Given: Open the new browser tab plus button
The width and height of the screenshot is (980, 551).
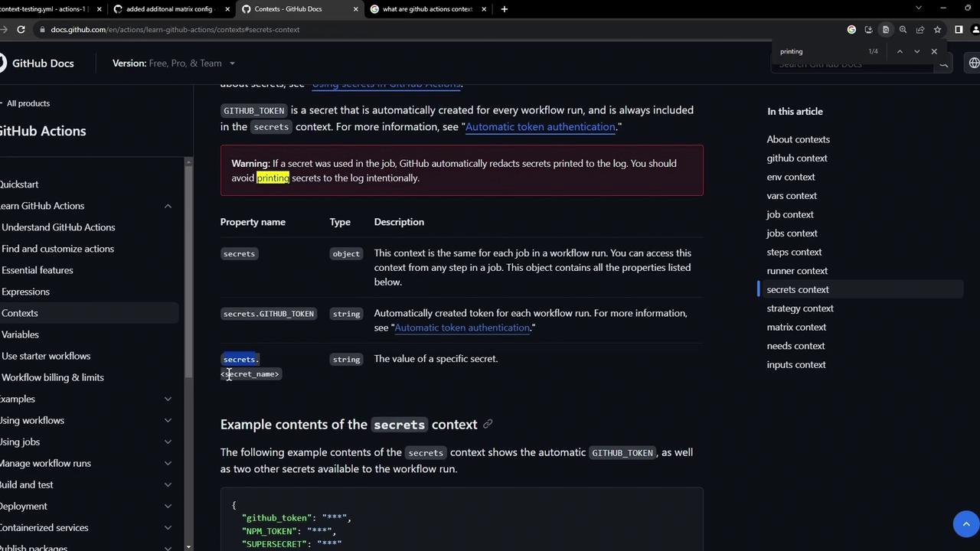Looking at the screenshot, I should 504,8.
